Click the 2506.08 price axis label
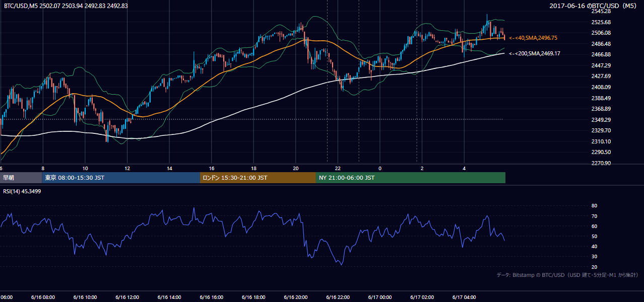 point(601,33)
